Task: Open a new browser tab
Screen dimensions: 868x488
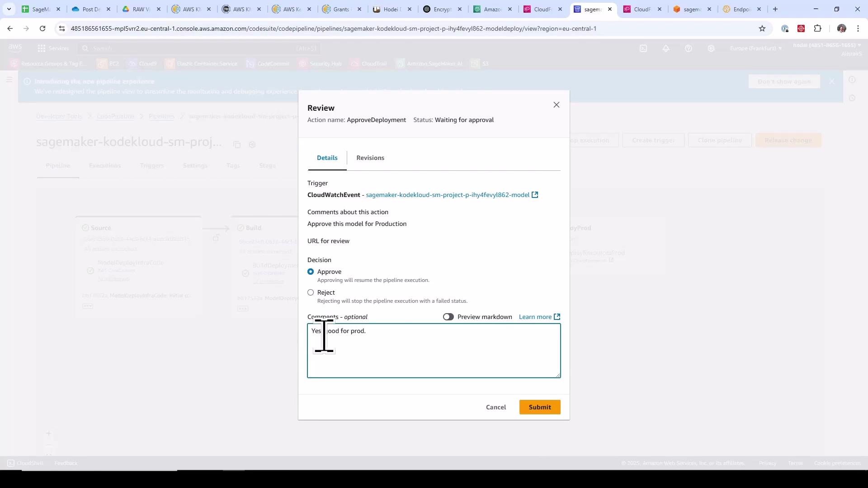Action: [x=775, y=9]
